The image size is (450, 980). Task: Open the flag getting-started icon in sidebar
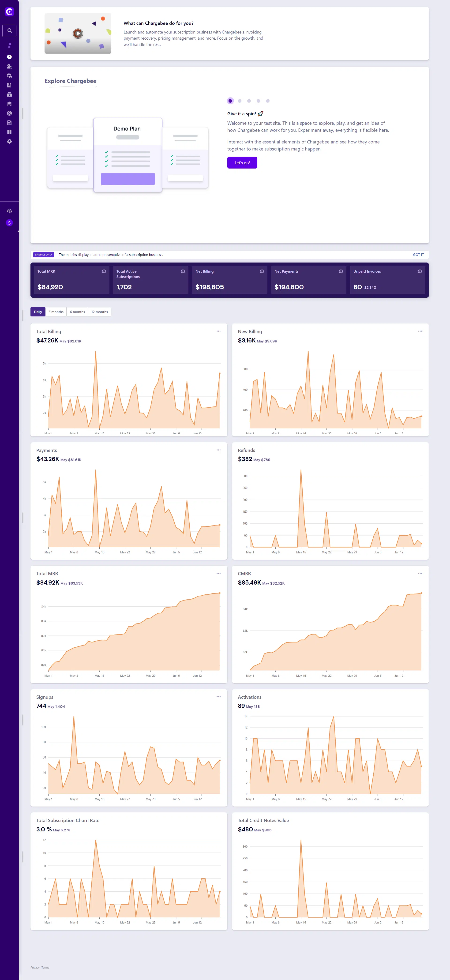click(x=9, y=45)
